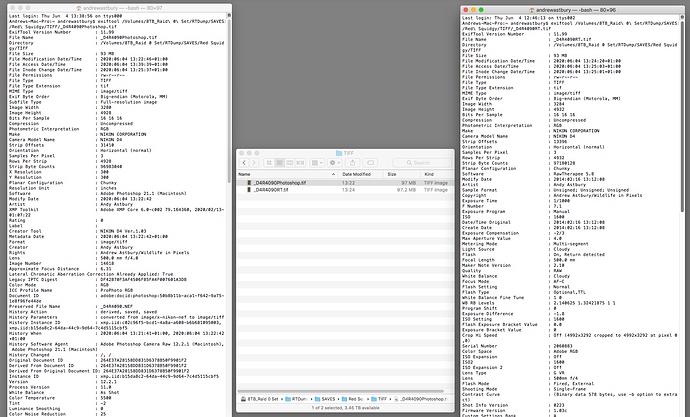Click the Finder horizontal scrollbar
The width and height of the screenshot is (690, 417).
341,391
